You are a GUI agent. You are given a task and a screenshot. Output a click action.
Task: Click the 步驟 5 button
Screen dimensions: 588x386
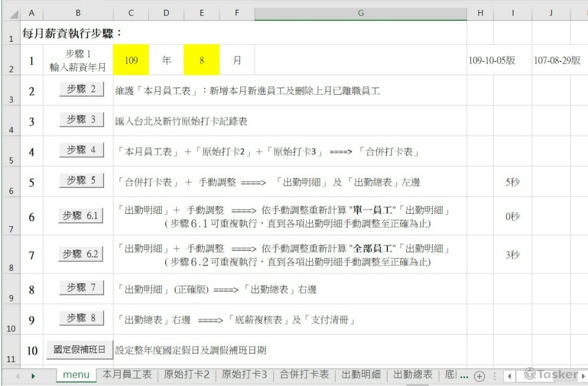click(x=82, y=180)
